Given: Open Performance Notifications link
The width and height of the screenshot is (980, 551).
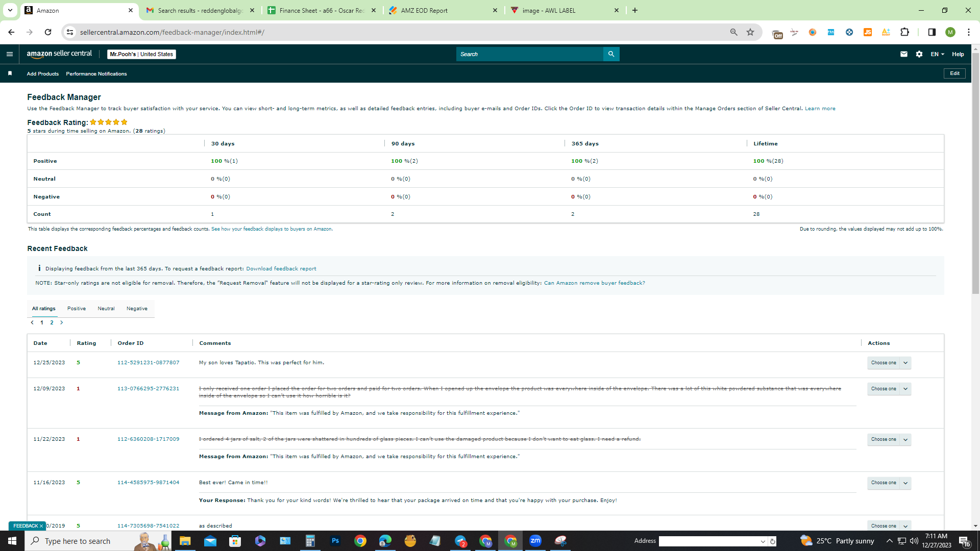Looking at the screenshot, I should pos(96,74).
